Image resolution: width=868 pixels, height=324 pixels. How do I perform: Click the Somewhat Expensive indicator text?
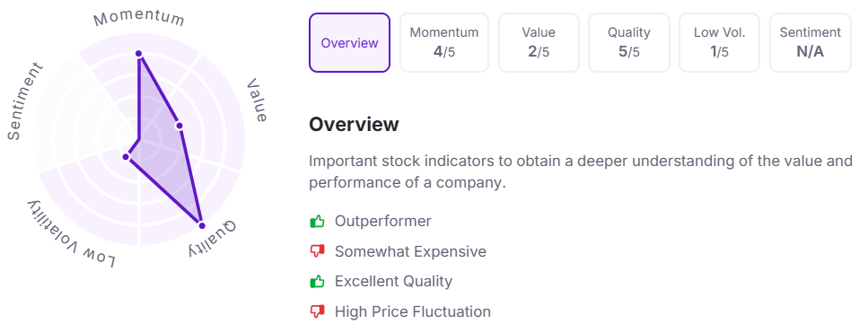pos(410,251)
